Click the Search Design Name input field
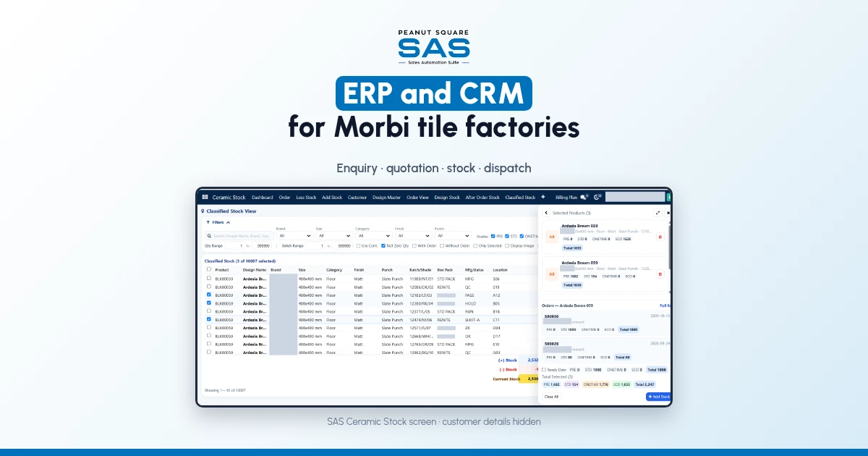Screen dimensions: 868x456 pyautogui.click(x=239, y=236)
